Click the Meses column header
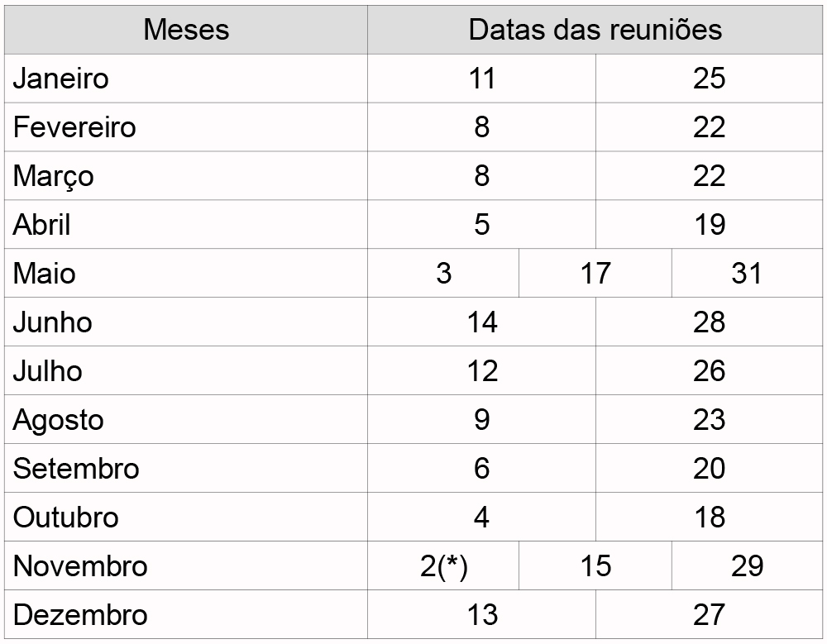 [186, 30]
